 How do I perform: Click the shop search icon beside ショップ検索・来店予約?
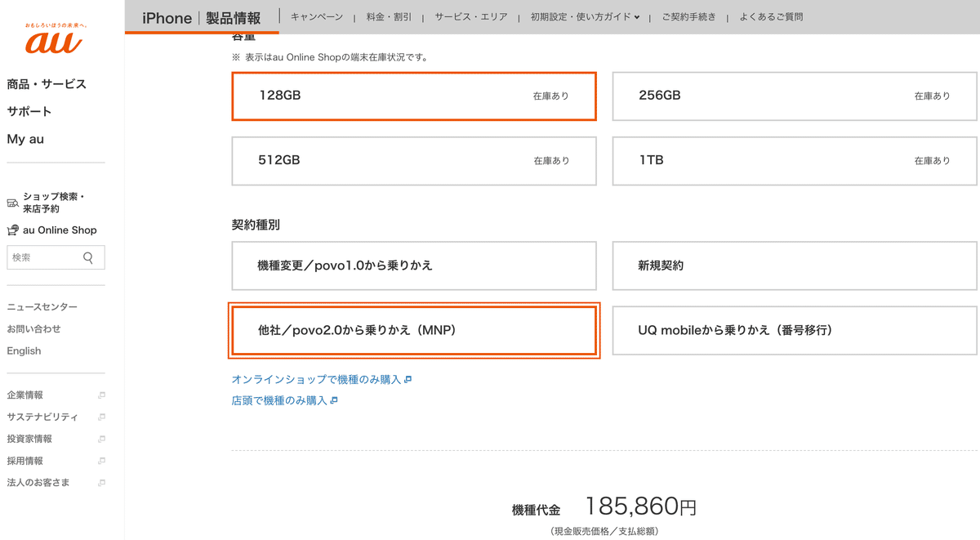12,203
